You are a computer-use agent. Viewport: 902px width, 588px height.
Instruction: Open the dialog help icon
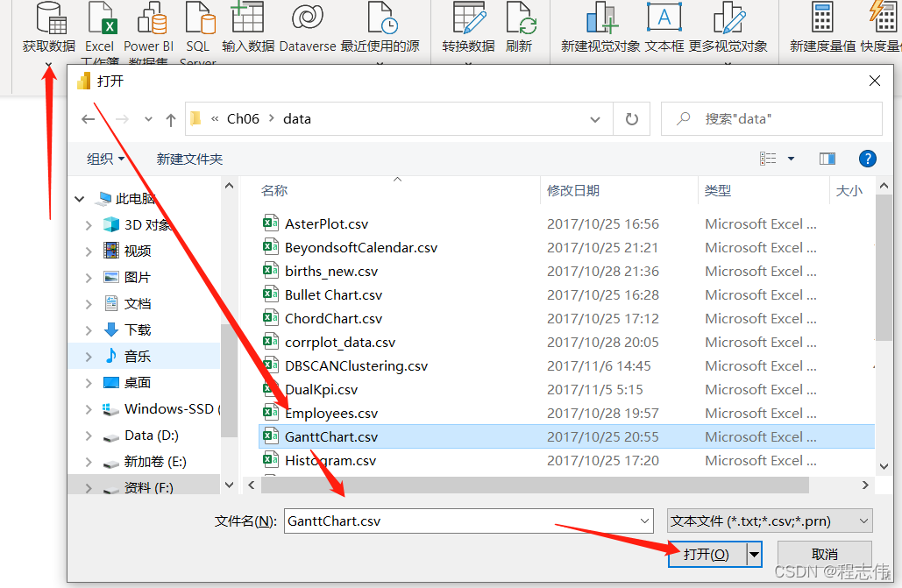point(868,159)
